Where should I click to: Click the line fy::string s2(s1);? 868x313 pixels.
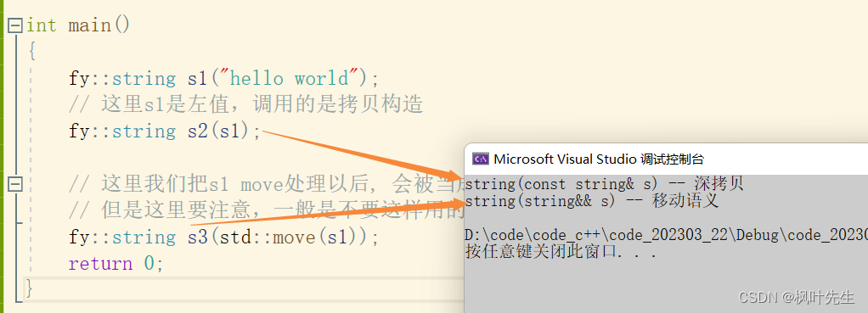(165, 131)
